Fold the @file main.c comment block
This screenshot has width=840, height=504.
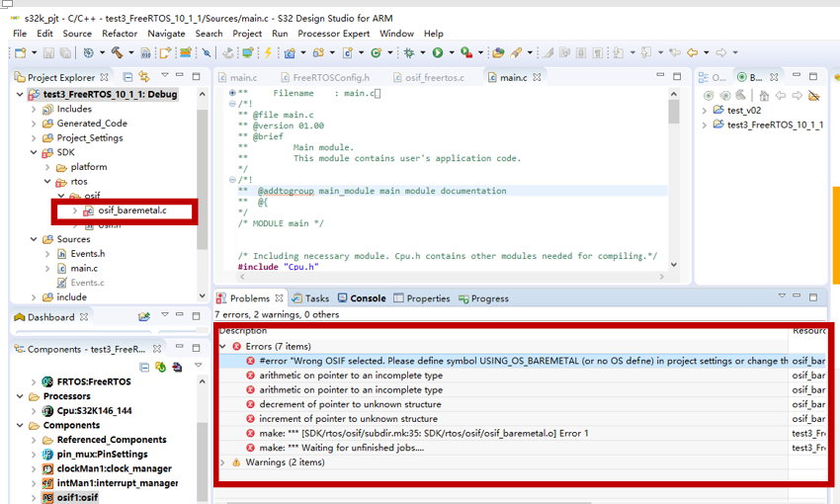[232, 104]
